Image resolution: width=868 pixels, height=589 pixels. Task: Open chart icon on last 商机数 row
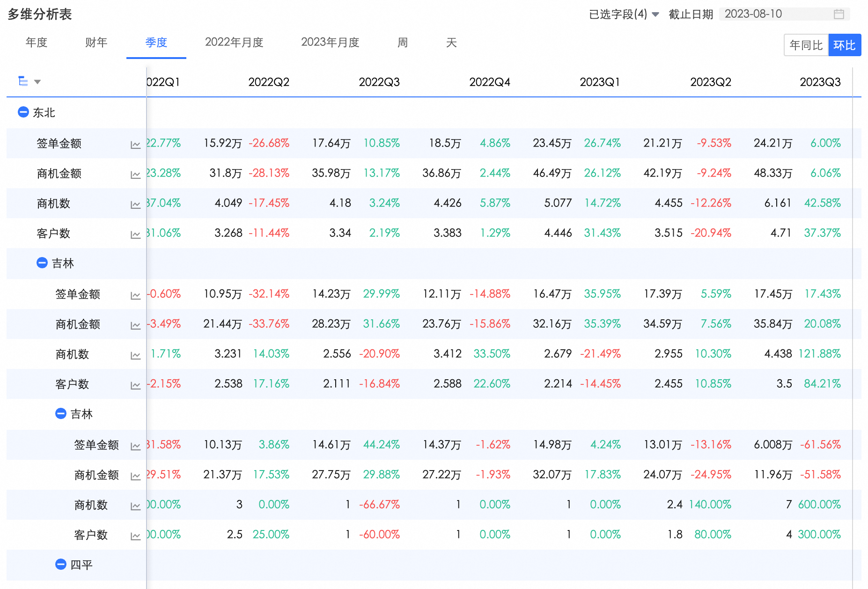(x=135, y=506)
